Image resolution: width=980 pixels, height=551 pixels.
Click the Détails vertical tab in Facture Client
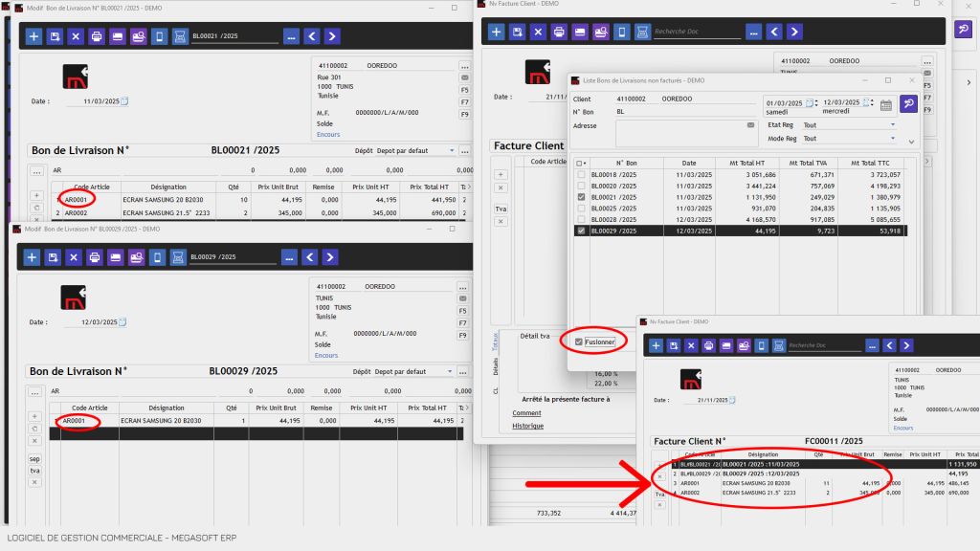[x=496, y=366]
